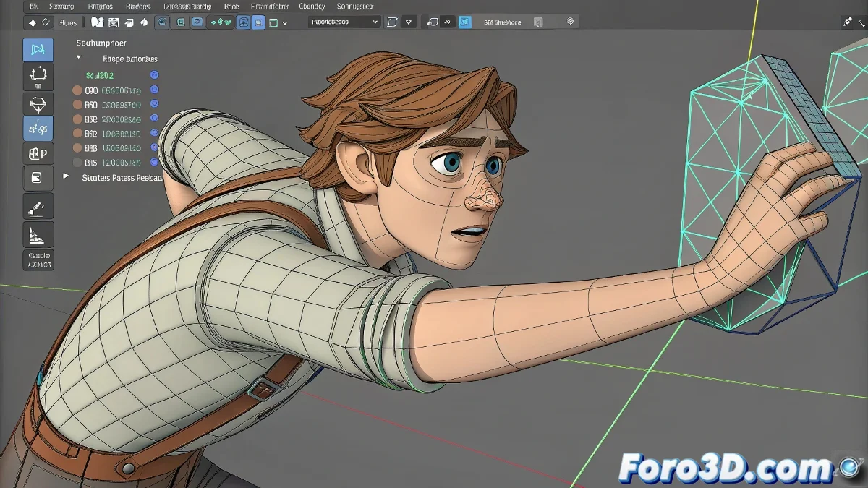Toggle the first blue-outlined rounded header button
This screenshot has width=868, height=488.
tap(162, 22)
